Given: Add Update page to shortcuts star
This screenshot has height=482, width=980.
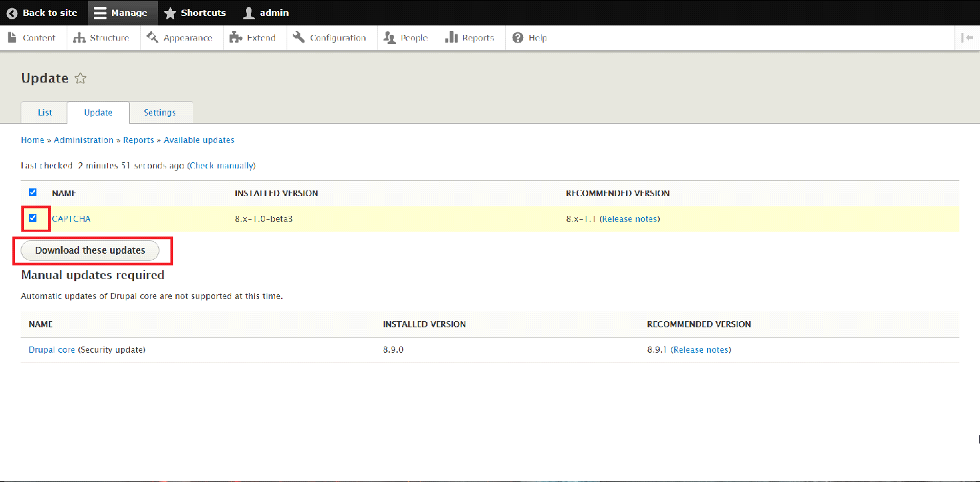Looking at the screenshot, I should (x=80, y=78).
